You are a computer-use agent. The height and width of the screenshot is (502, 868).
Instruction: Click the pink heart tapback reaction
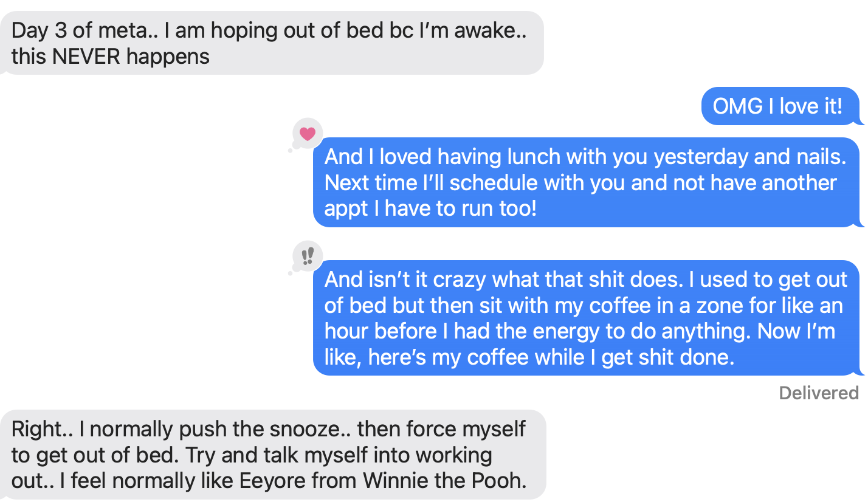point(308,133)
